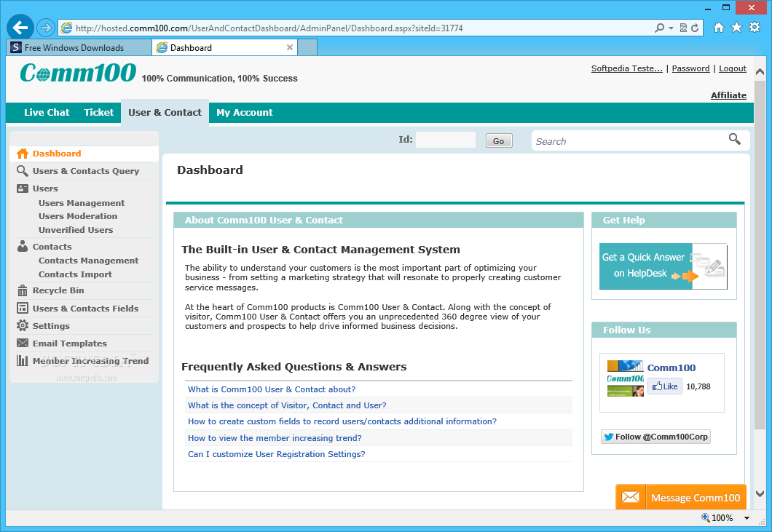
Task: Switch to the Free Windows Downloads tab
Action: (x=79, y=48)
